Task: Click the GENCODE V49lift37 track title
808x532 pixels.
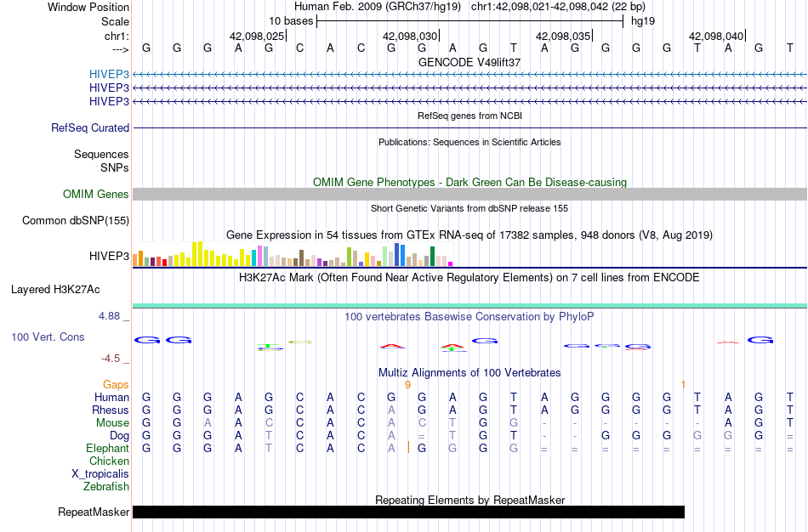Action: [x=469, y=62]
